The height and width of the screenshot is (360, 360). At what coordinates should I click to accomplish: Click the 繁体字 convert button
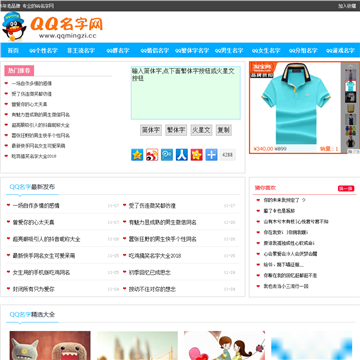[x=176, y=130]
